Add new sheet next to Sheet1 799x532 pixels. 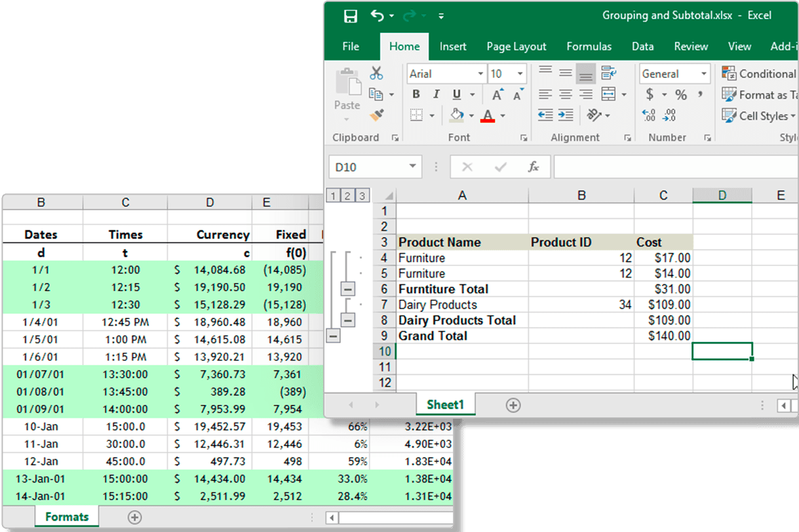pos(513,406)
